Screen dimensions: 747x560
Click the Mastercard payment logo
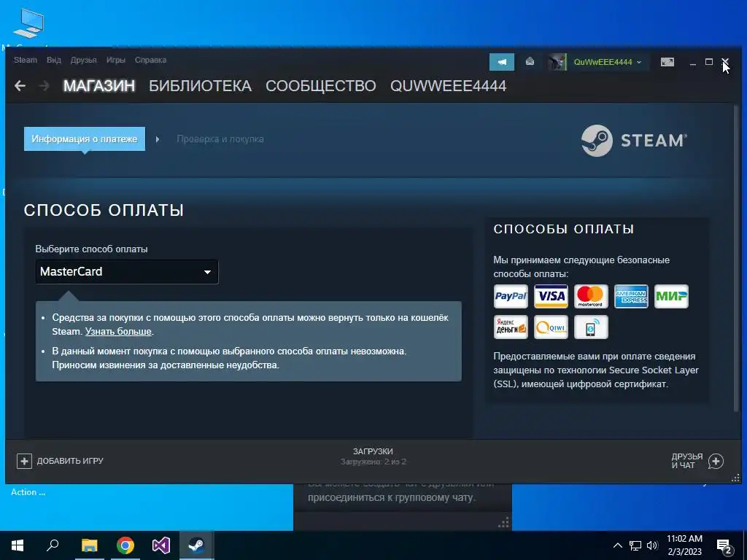click(591, 296)
